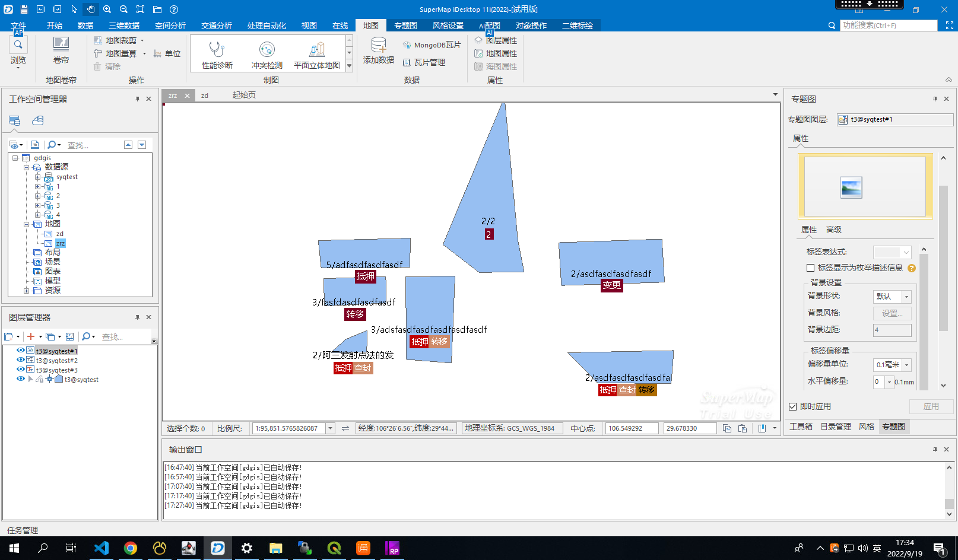Launch 冲突检测 conflict detection
The height and width of the screenshot is (560, 958).
tap(267, 54)
